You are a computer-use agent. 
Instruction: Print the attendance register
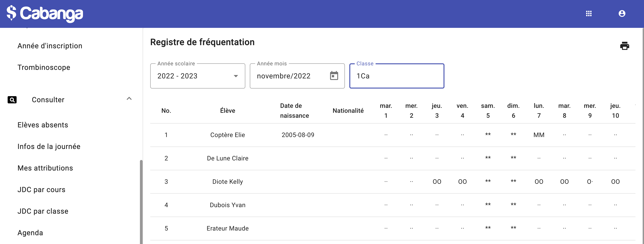point(624,46)
